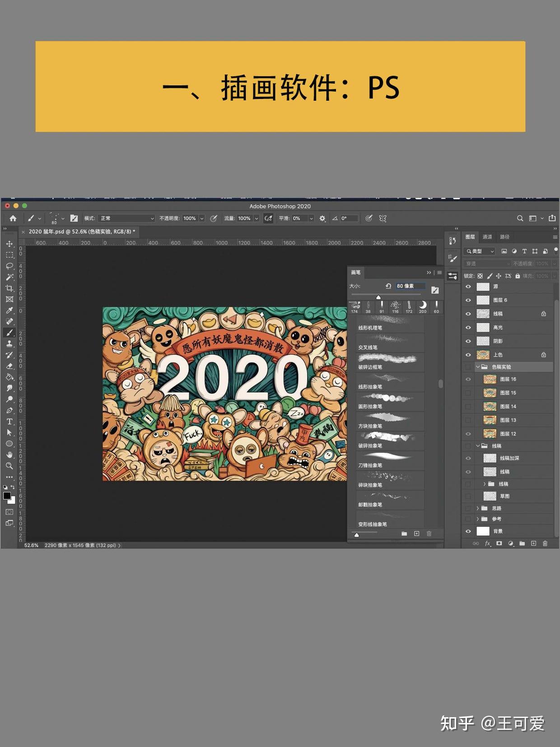
Task: Create a new layer in the Layers panel
Action: click(533, 544)
